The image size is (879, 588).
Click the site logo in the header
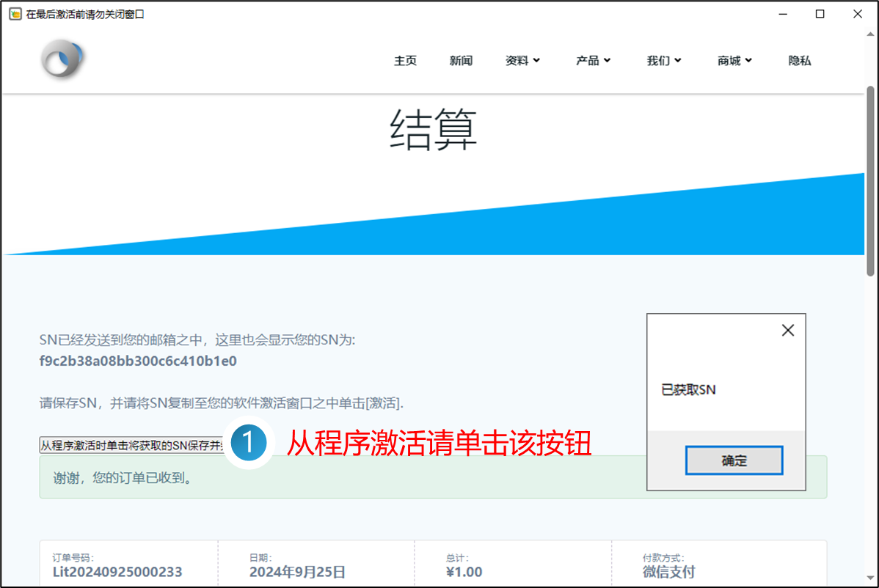point(63,59)
